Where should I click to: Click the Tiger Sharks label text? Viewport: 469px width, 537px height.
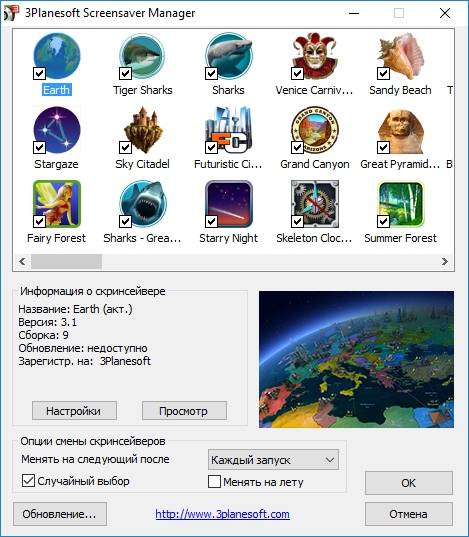pos(143,90)
